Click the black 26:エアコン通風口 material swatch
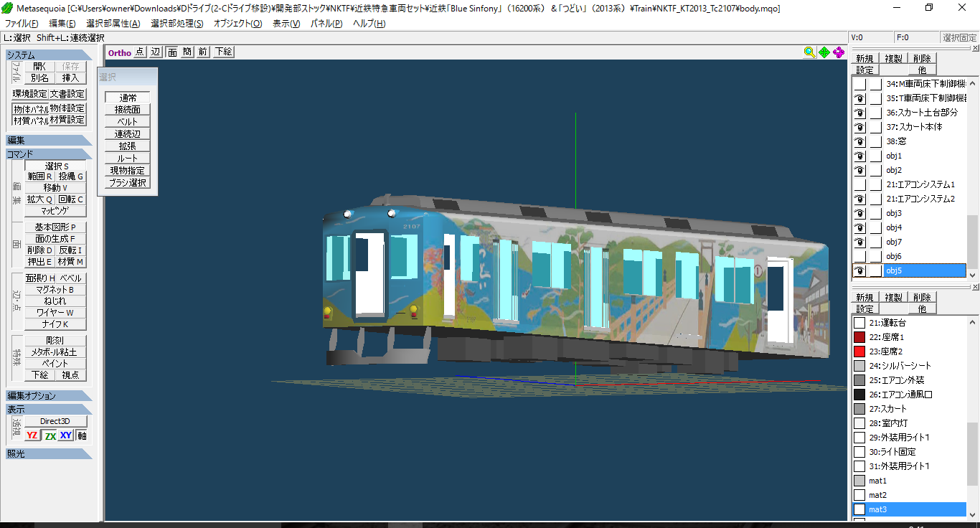The width and height of the screenshot is (980, 528). (859, 395)
